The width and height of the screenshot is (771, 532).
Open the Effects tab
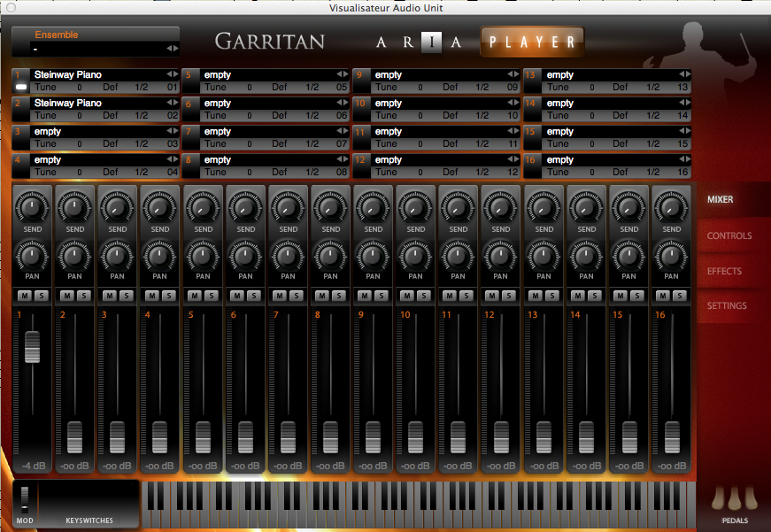click(725, 271)
